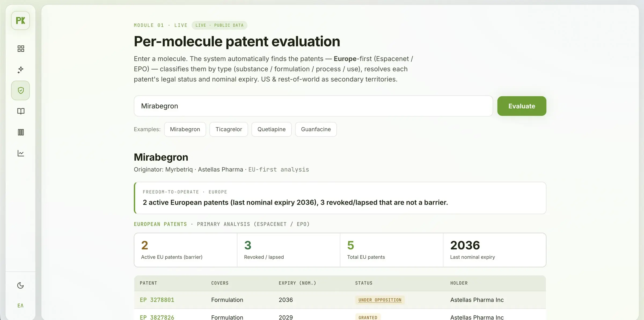This screenshot has height=320, width=644.
Task: Click Formulation cell in EP 3278801 row
Action: point(227,300)
